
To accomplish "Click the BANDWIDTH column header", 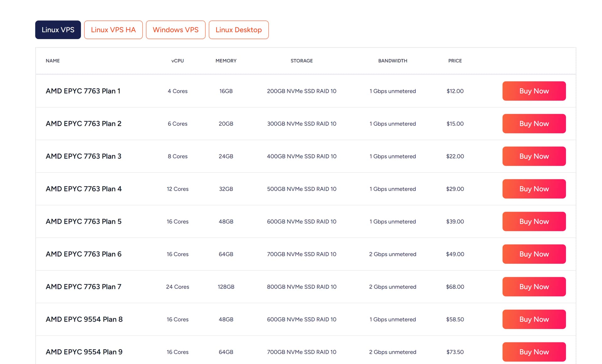I will [393, 61].
